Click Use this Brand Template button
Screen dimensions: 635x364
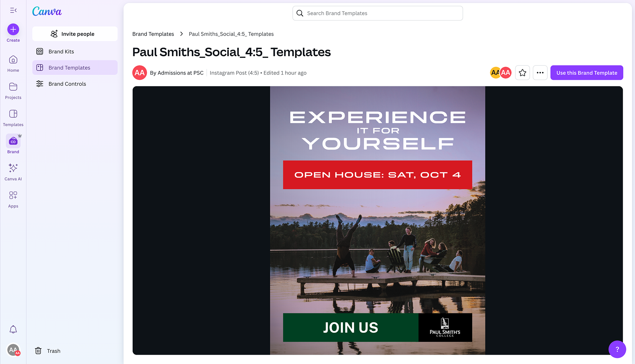click(x=587, y=73)
